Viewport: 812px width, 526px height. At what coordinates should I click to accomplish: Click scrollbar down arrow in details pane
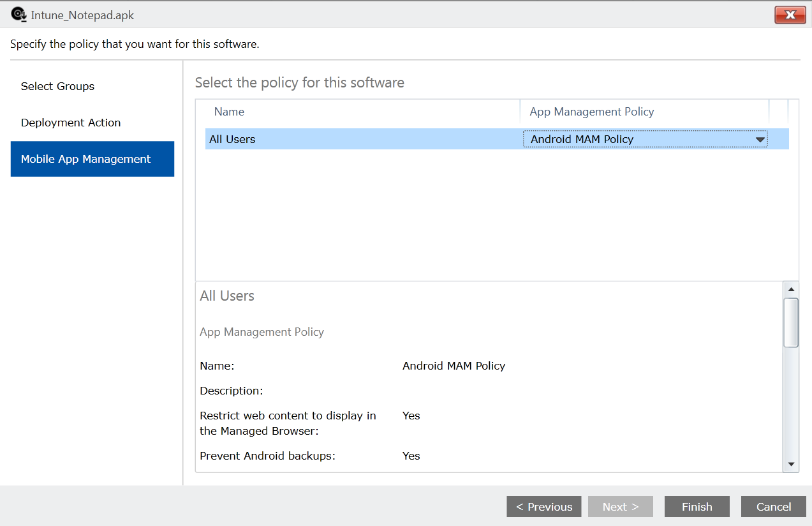[x=791, y=464]
